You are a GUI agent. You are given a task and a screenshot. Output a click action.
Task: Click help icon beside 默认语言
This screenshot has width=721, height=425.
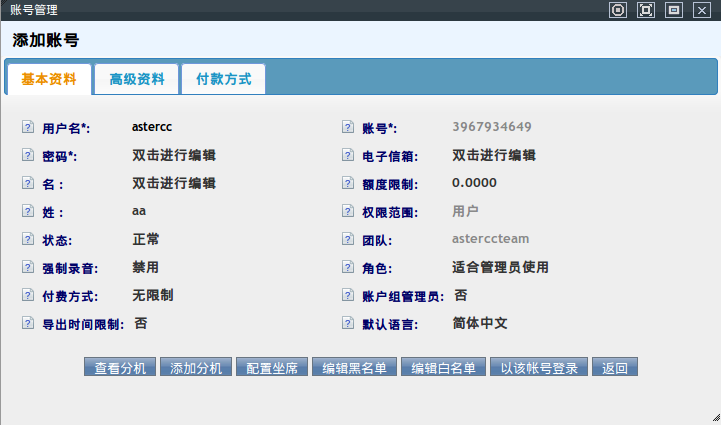[347, 325]
